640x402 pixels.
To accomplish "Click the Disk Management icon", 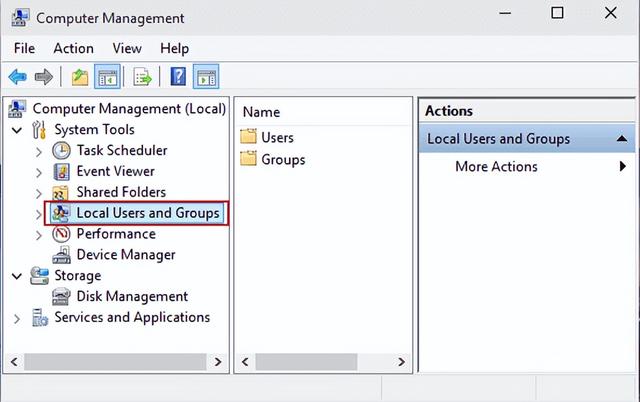I will click(x=61, y=297).
